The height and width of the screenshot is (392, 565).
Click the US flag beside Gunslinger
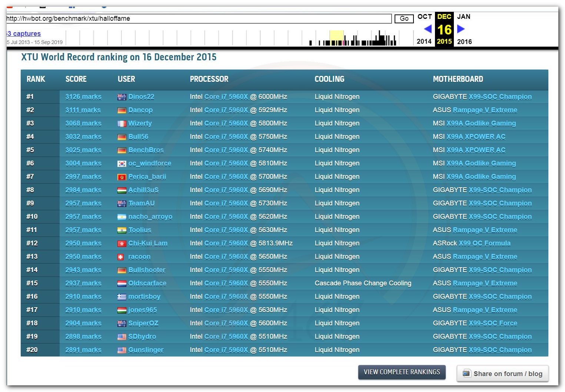[122, 350]
